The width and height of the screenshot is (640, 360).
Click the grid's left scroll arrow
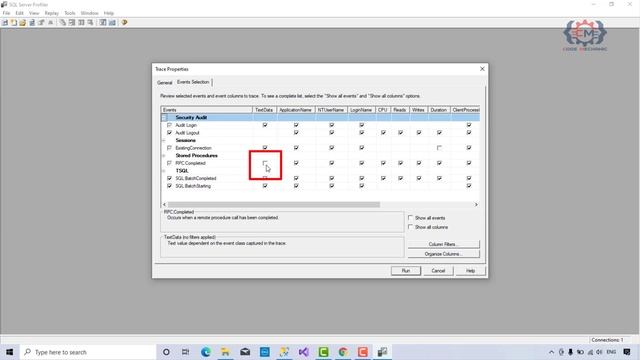[x=164, y=204]
